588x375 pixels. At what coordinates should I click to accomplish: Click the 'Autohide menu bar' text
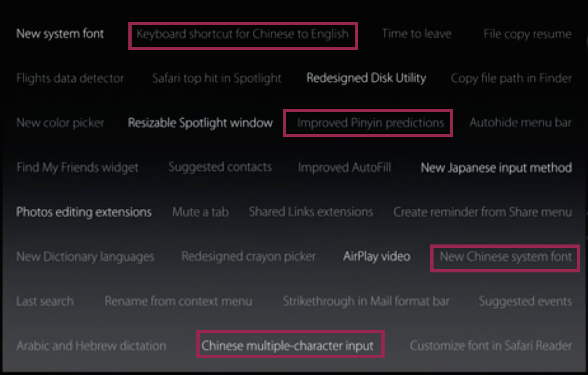[520, 123]
